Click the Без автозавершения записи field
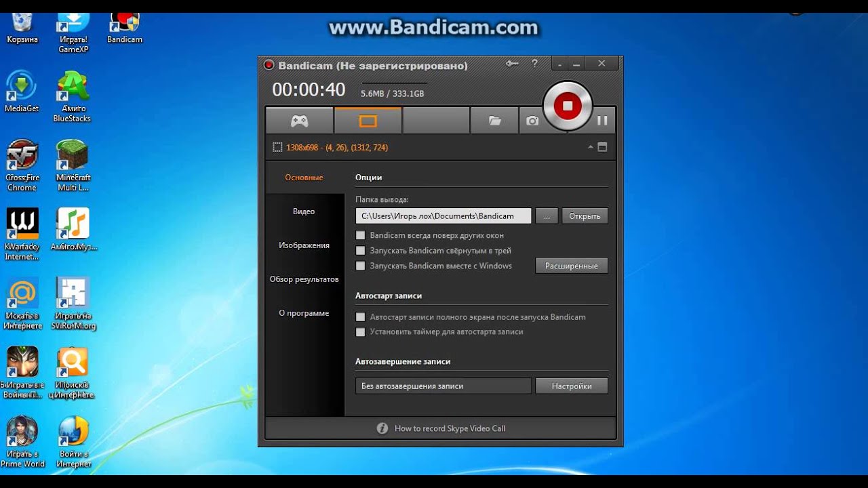Image resolution: width=868 pixels, height=488 pixels. (x=443, y=386)
